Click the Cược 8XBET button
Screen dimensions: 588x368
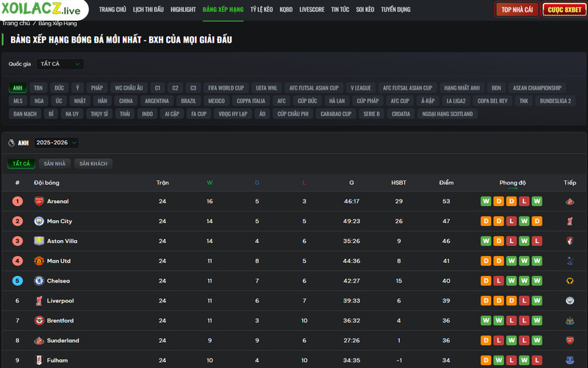click(x=564, y=10)
